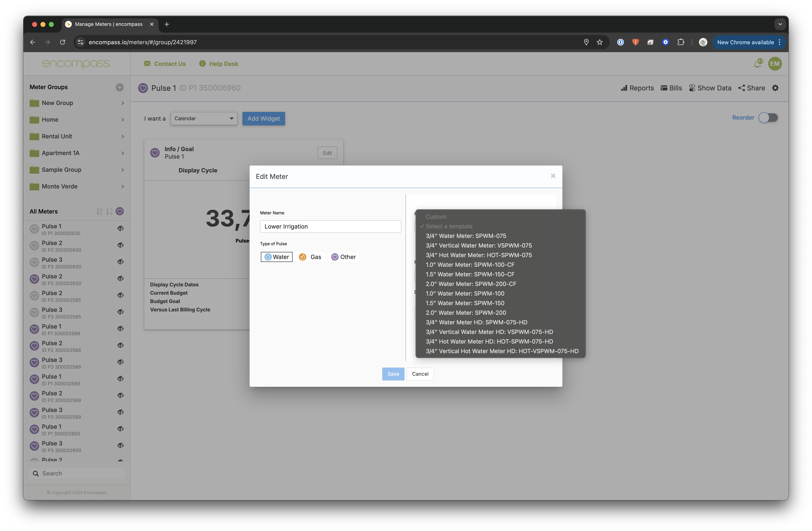Click the add meter group plus icon
The height and width of the screenshot is (531, 812).
point(119,87)
